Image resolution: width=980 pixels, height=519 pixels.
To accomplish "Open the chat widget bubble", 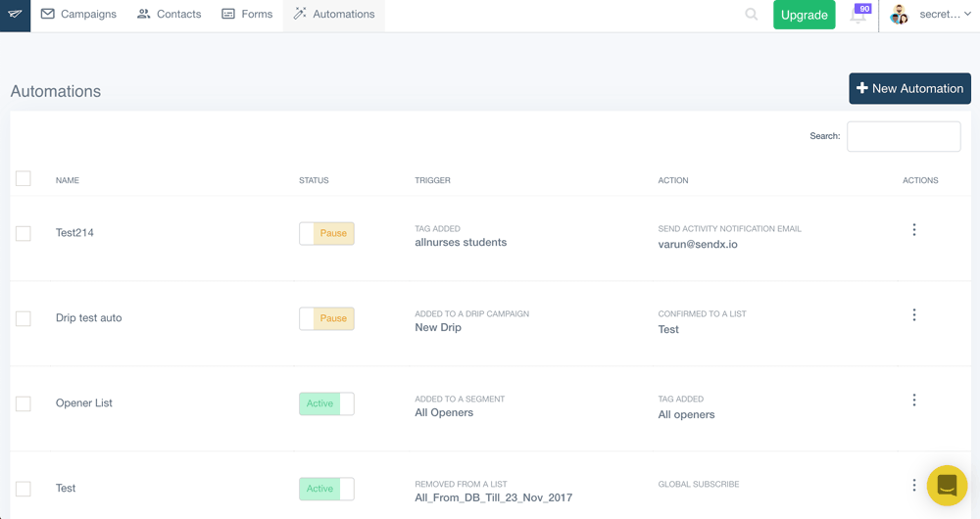I will coord(946,485).
